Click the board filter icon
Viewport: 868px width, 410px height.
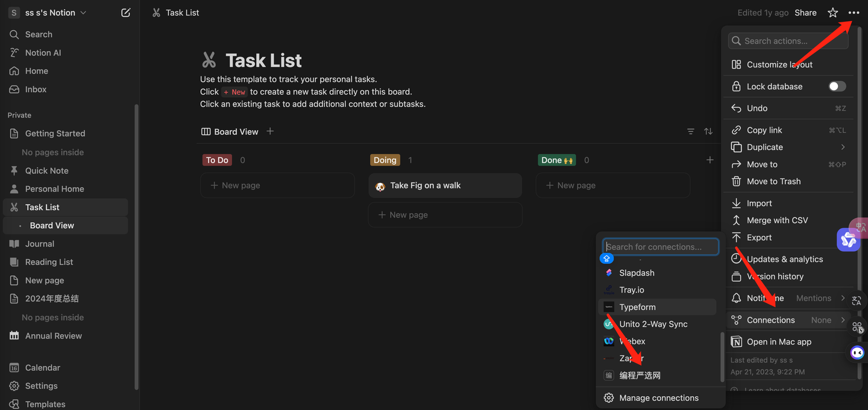(691, 131)
